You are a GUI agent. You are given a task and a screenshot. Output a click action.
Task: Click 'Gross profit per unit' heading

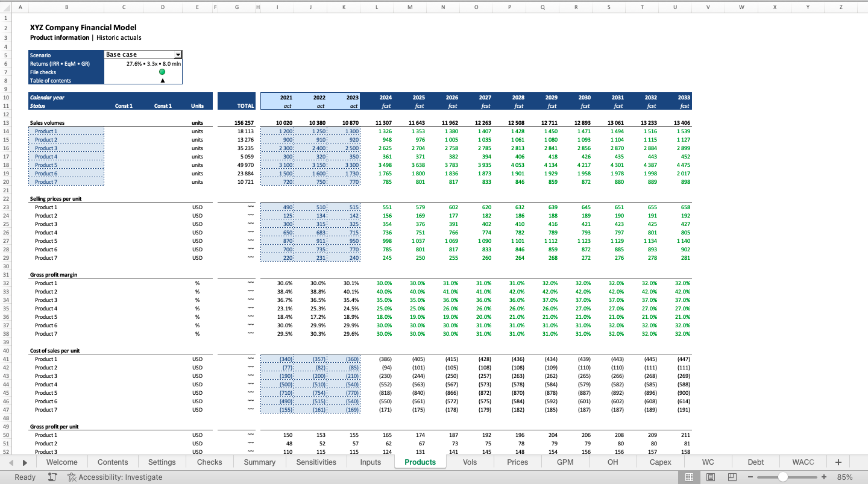coord(54,426)
